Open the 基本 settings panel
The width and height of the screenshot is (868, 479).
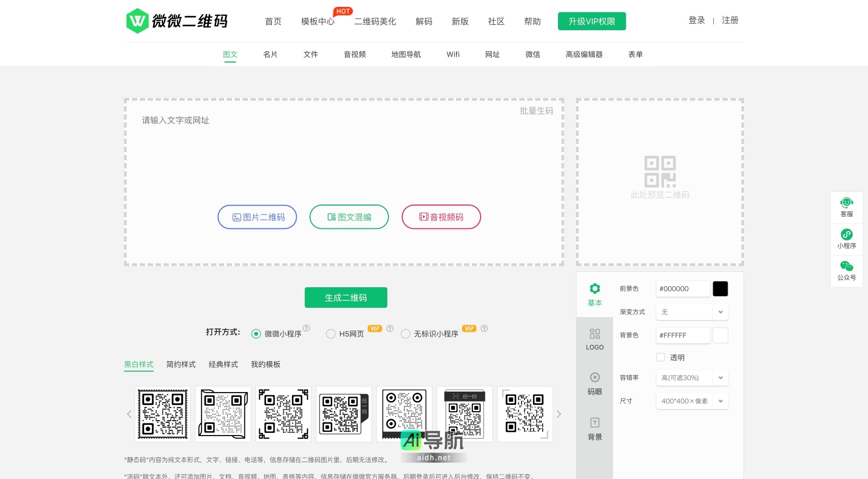tap(595, 294)
